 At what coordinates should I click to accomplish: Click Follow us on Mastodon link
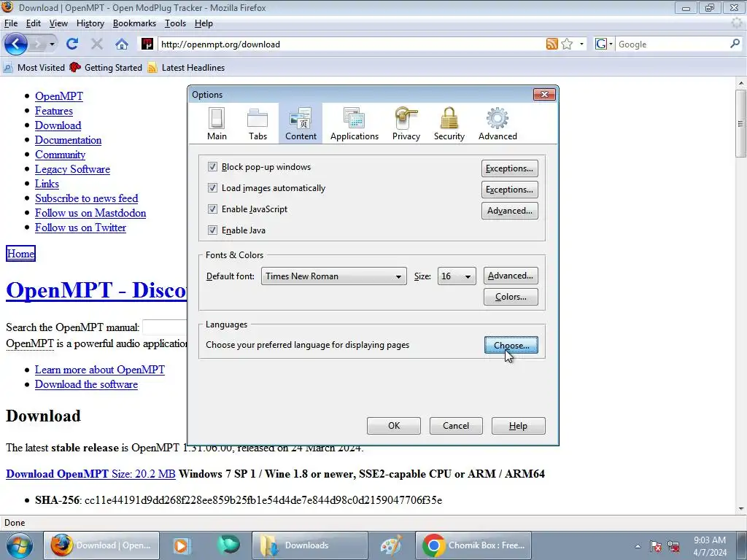90,213
